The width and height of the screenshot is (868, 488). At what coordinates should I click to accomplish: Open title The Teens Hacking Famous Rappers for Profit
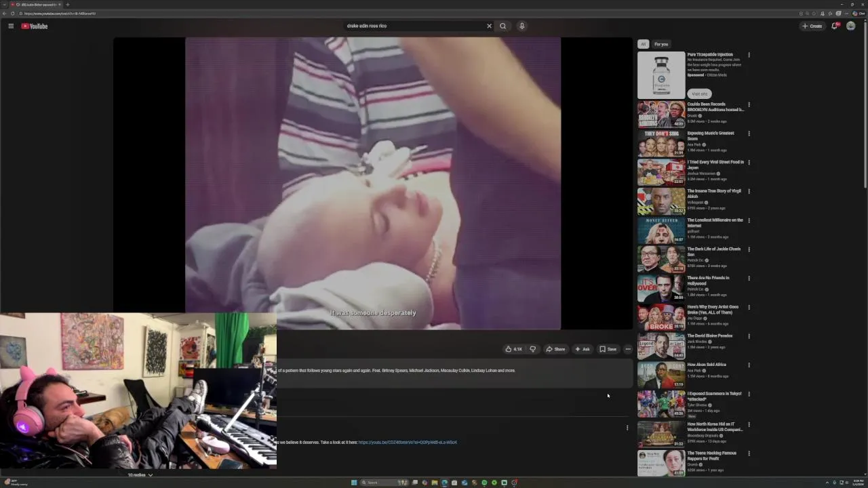click(x=712, y=456)
